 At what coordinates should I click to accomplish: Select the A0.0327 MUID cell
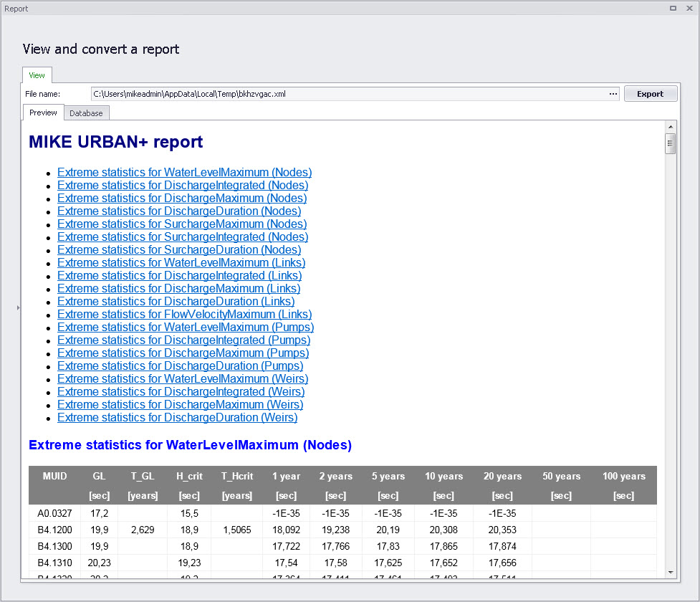[54, 514]
